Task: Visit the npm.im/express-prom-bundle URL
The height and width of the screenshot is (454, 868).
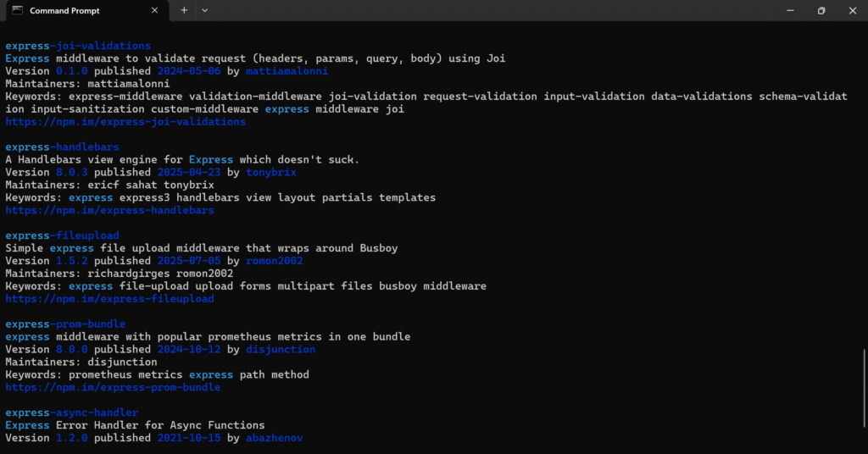Action: click(113, 387)
